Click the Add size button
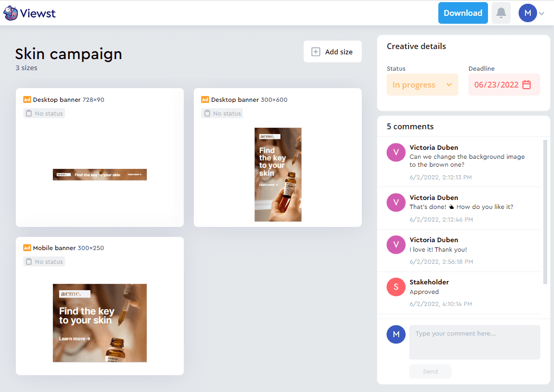Screen dimensions: 554x392 tap(333, 52)
